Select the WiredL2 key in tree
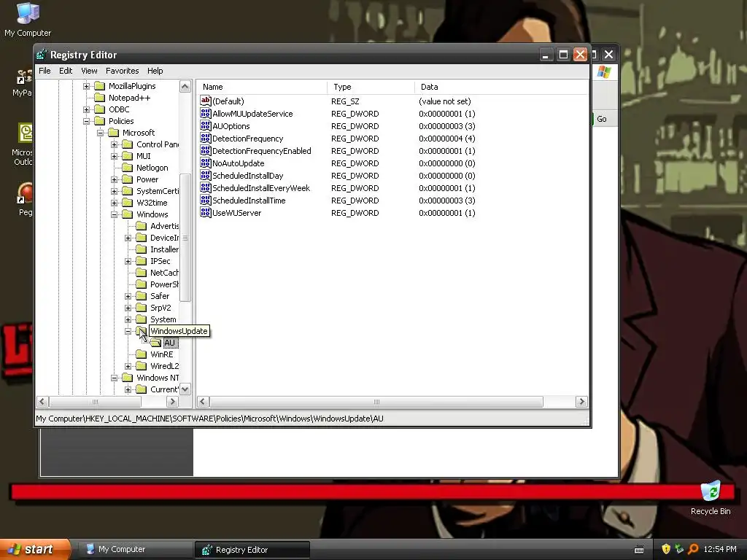 (x=164, y=366)
